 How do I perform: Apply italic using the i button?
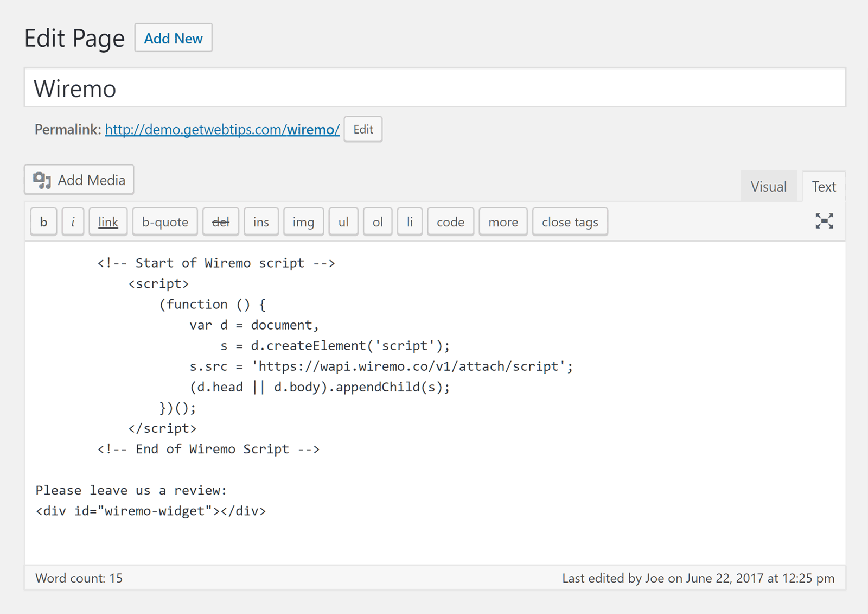coord(73,222)
